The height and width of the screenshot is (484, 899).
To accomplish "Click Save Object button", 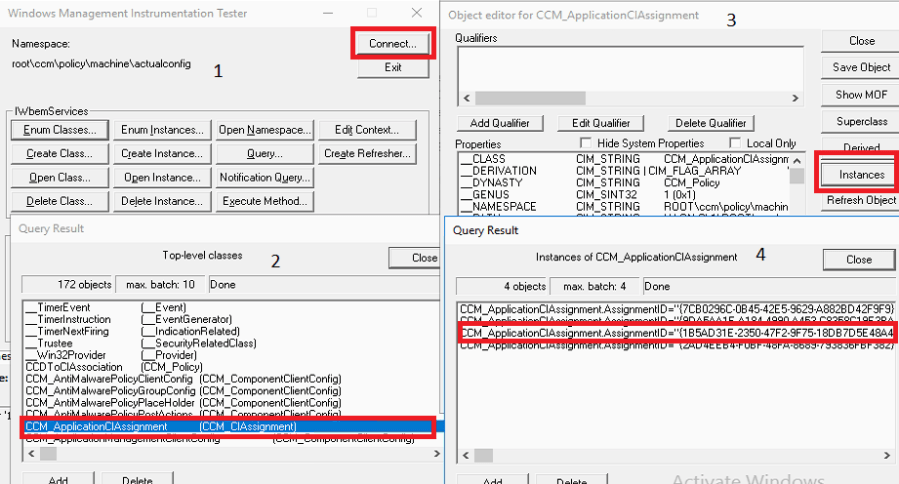I will 861,68.
